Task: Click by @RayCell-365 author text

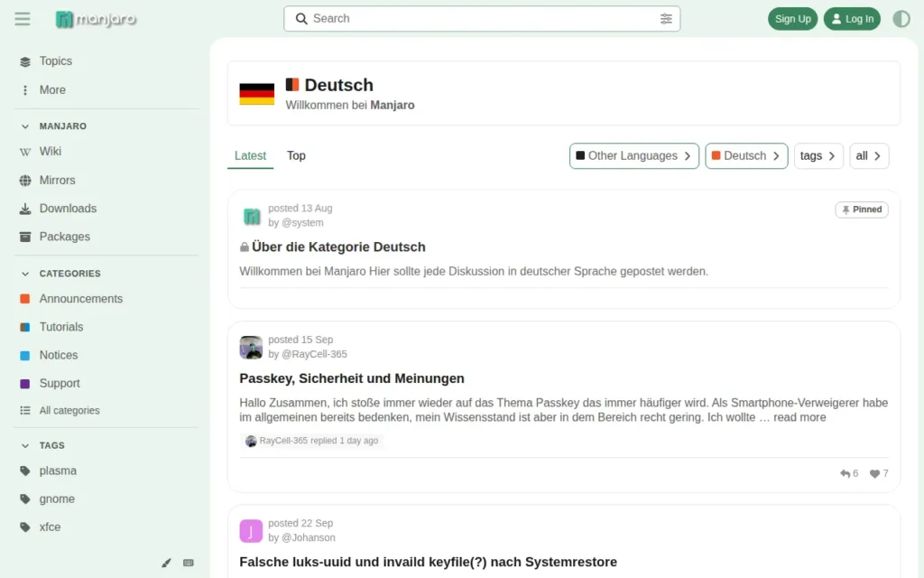Action: (308, 354)
